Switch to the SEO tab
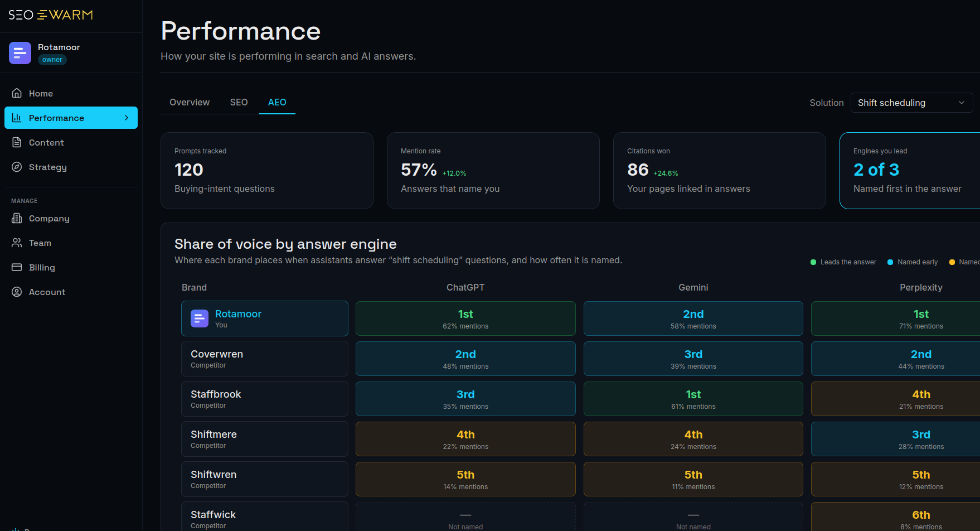This screenshot has width=980, height=531. click(239, 102)
